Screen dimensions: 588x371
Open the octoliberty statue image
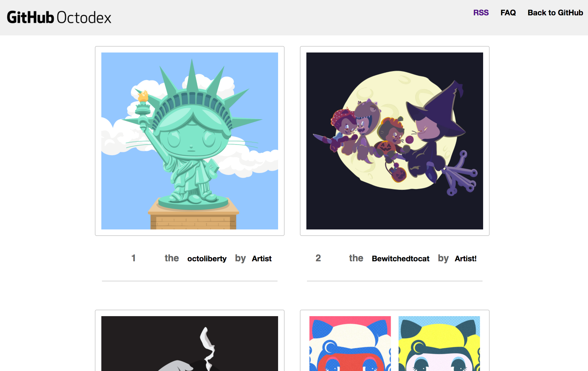190,141
